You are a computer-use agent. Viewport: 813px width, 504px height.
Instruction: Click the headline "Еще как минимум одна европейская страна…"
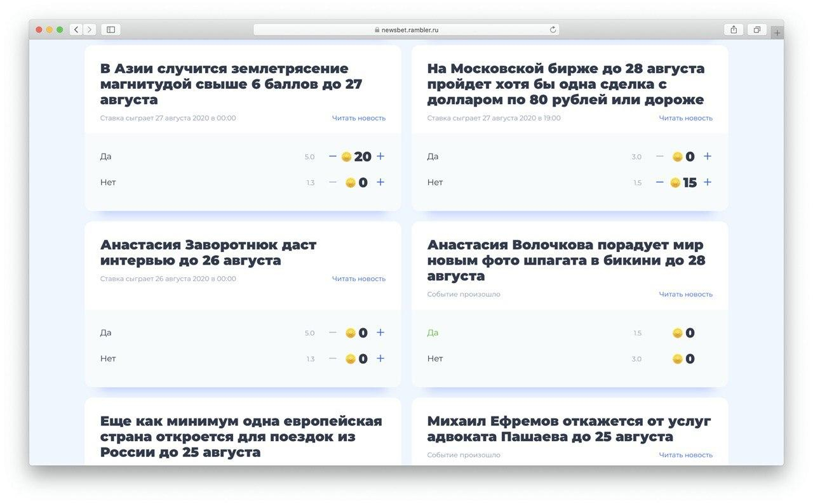tap(241, 437)
